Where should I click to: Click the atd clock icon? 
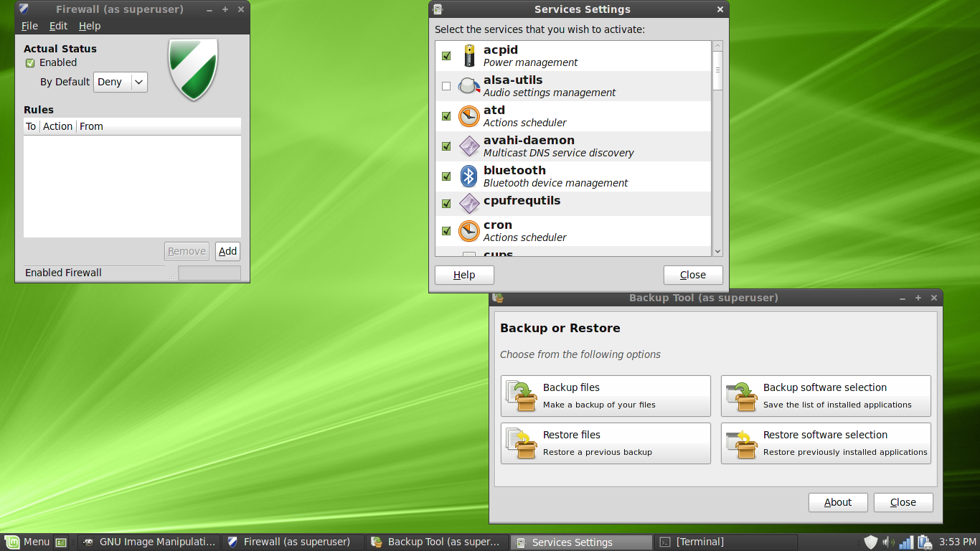(x=469, y=116)
